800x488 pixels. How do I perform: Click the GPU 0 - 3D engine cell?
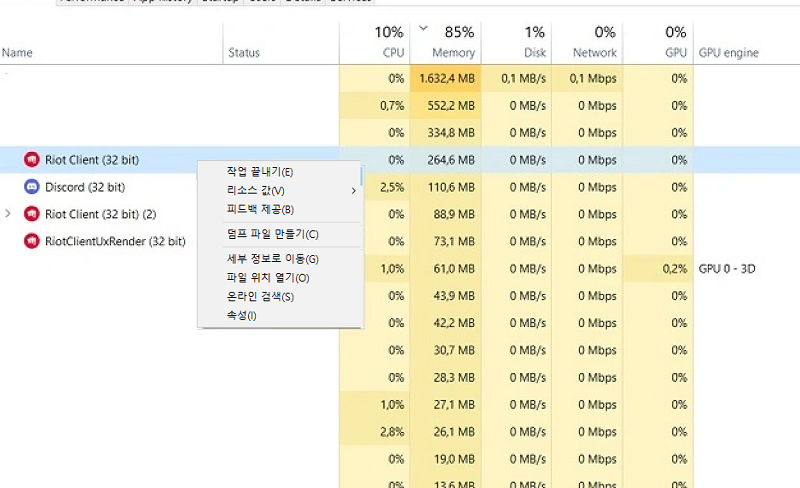pyautogui.click(x=727, y=269)
